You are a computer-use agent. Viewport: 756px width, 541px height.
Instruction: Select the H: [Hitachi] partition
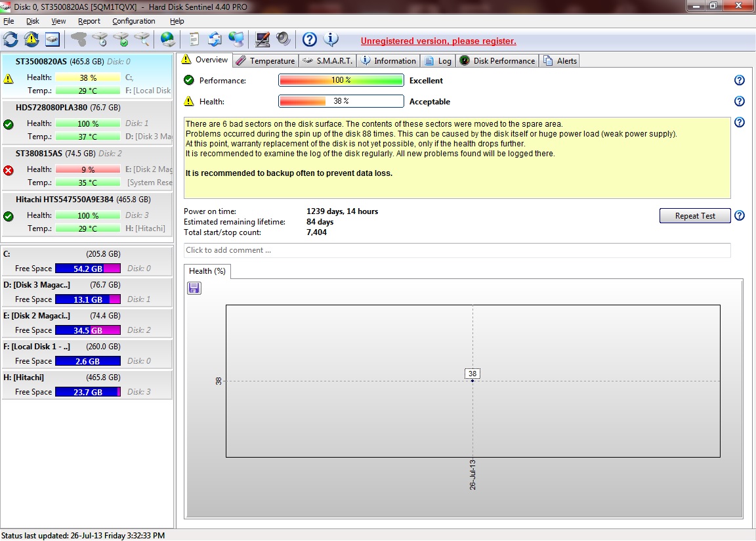click(x=87, y=385)
